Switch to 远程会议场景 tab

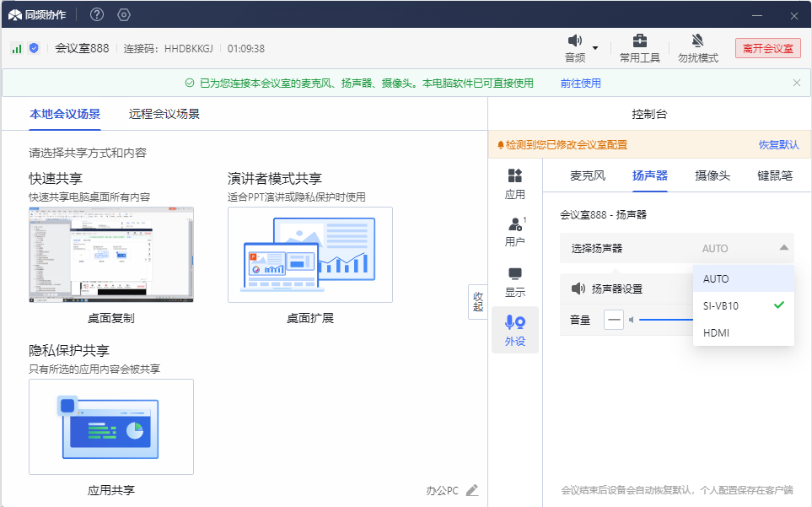(x=164, y=114)
